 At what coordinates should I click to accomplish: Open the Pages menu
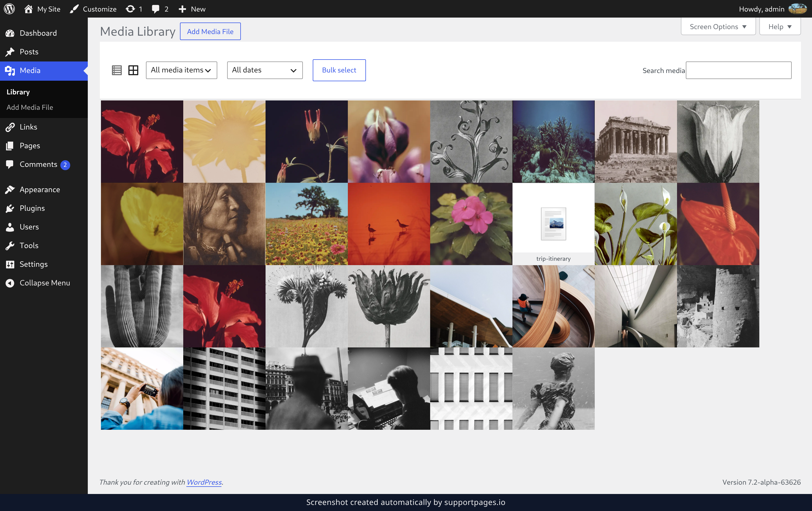click(44, 145)
